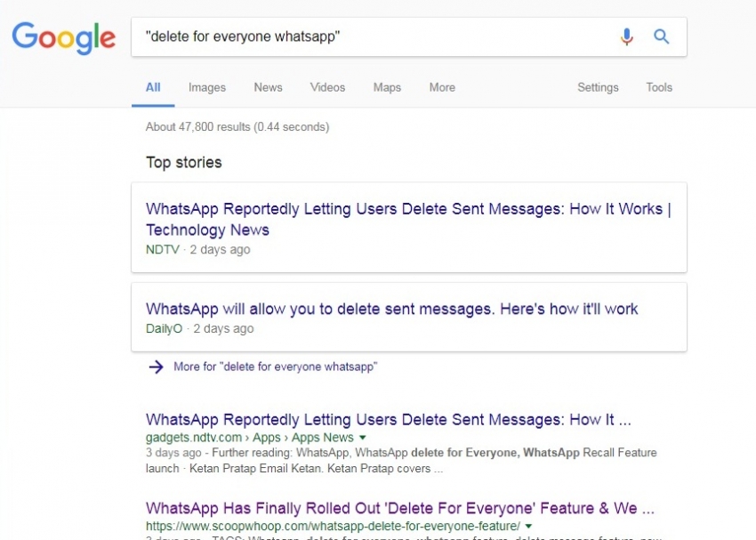Open the Videos tab

(327, 87)
